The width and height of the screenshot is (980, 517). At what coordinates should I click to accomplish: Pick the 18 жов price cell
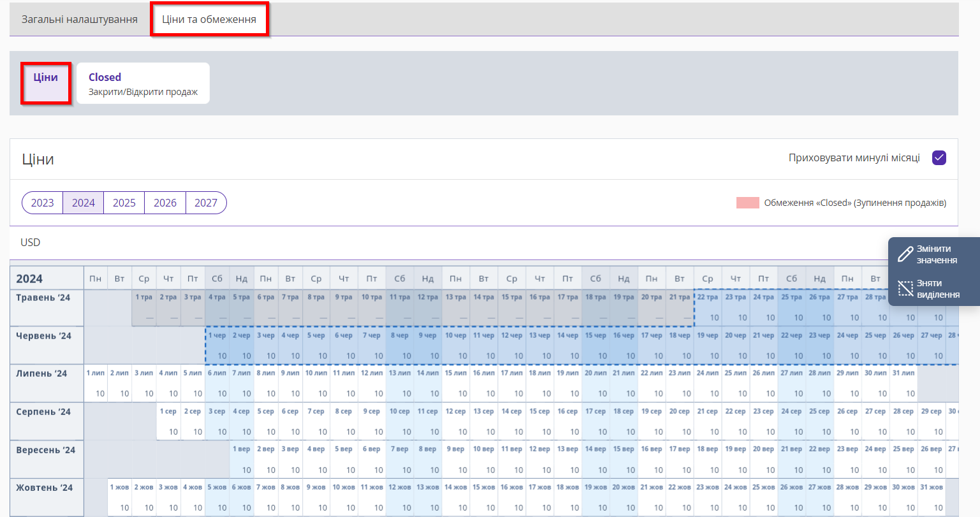(568, 497)
